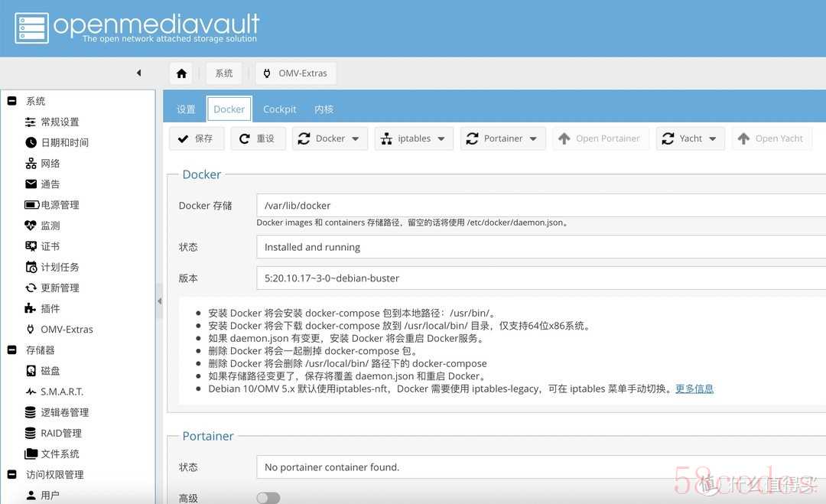Open 网络 network settings
Screen dimensions: 826x504
[x=43, y=163]
